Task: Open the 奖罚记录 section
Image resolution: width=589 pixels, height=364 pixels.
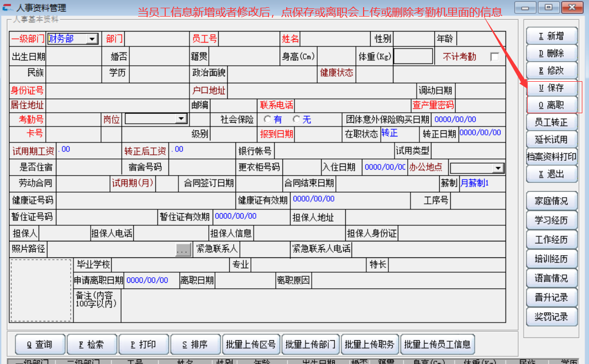Action: tap(551, 317)
